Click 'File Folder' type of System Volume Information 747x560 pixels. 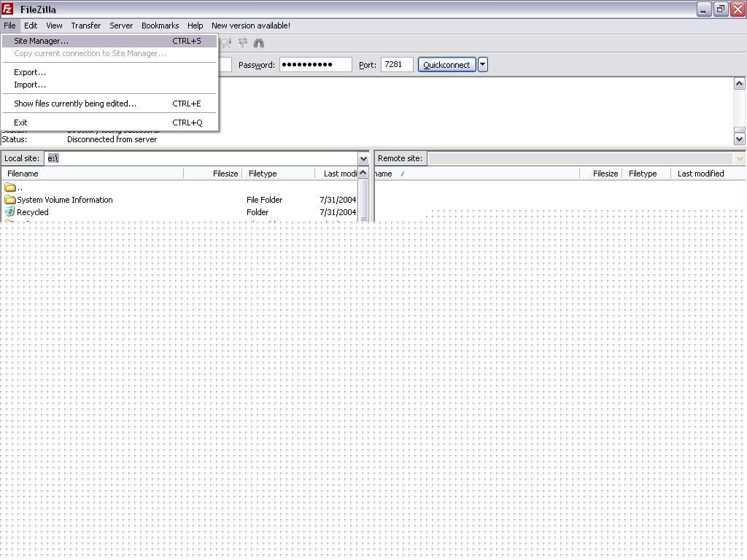pyautogui.click(x=264, y=200)
